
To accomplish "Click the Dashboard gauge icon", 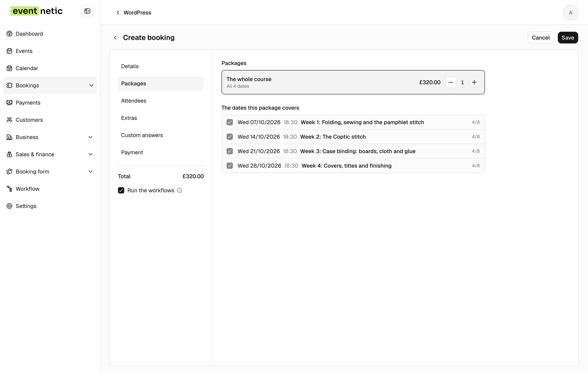I will click(x=9, y=34).
